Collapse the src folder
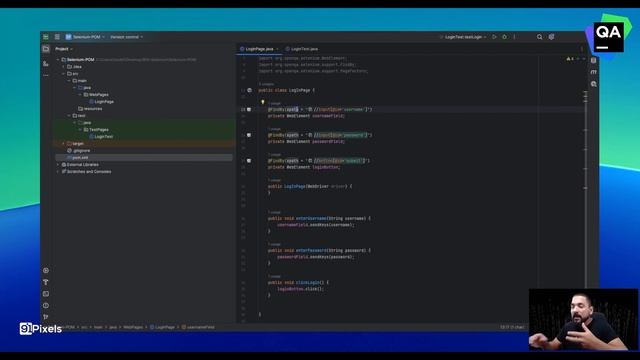This screenshot has height=360, width=640. coord(64,73)
